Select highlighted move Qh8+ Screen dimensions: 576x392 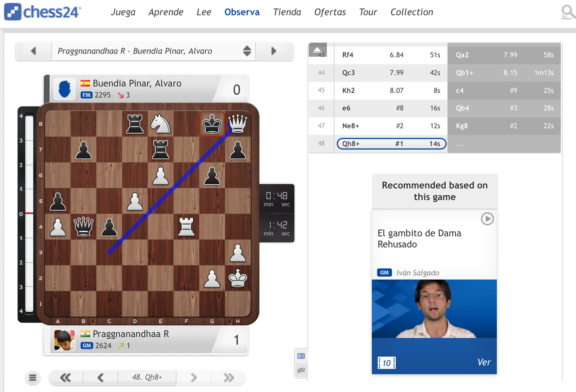coord(391,144)
